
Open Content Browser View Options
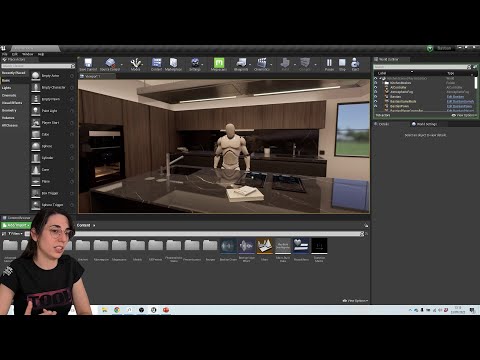click(355, 301)
